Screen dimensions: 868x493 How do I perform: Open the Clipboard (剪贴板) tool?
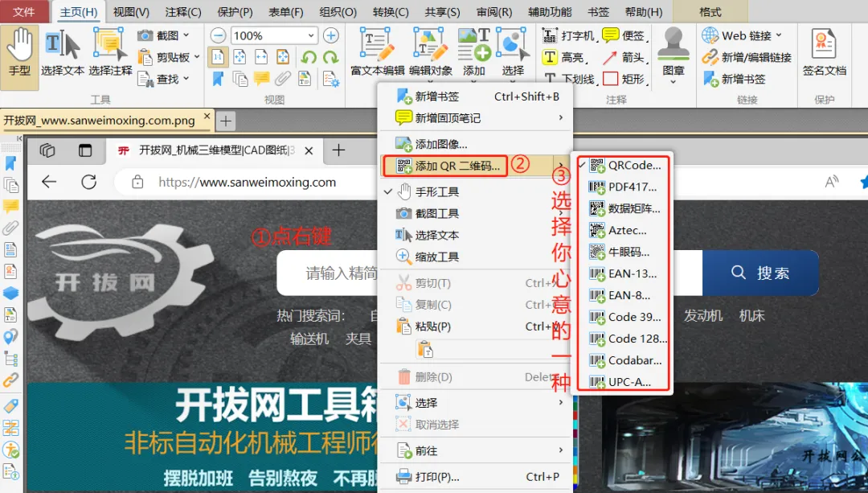point(168,57)
